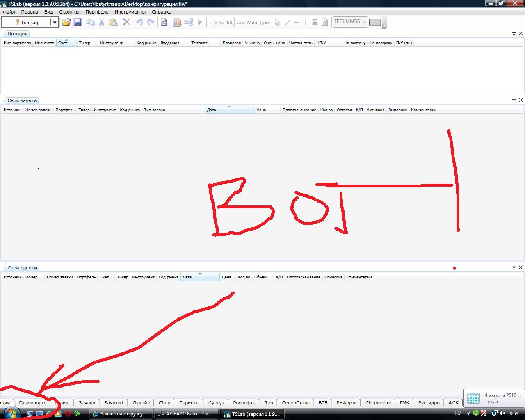
Task: Switch to the Лукойл tab
Action: [142, 403]
